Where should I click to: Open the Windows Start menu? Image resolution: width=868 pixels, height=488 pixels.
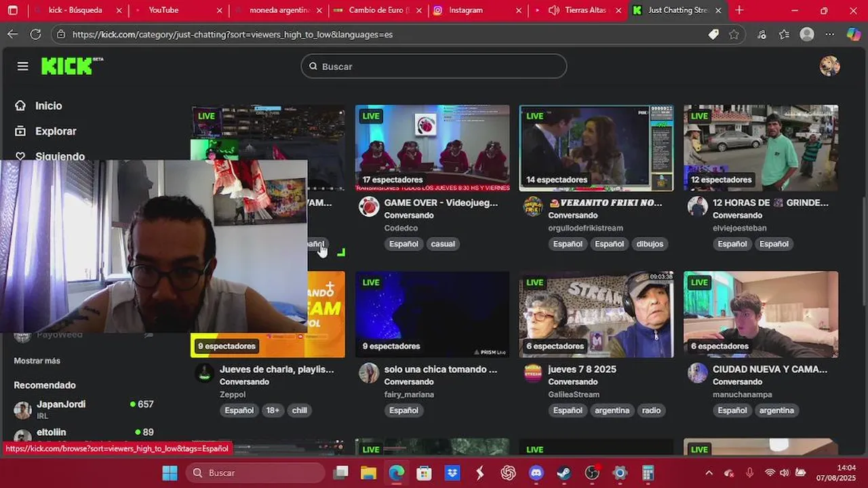coord(170,472)
